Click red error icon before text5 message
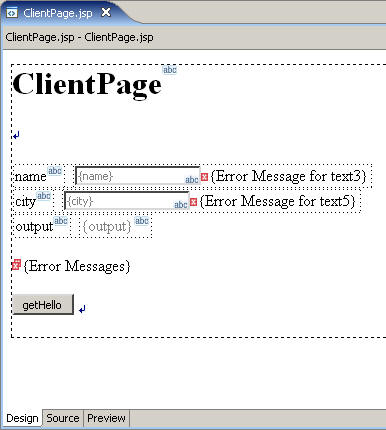This screenshot has width=386, height=430. tap(193, 202)
